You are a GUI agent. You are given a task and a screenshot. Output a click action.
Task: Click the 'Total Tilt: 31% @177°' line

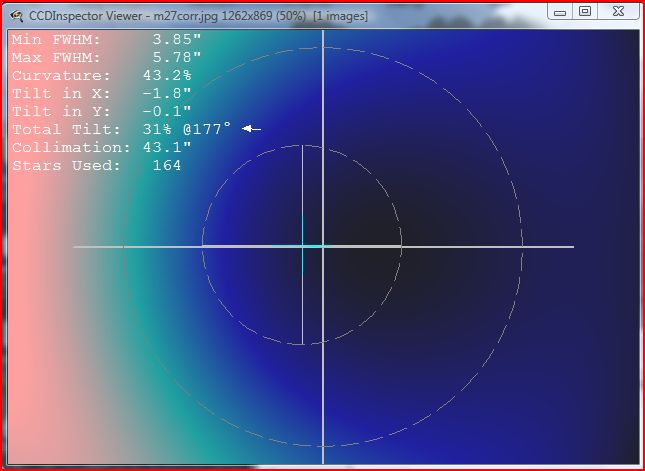(x=122, y=130)
